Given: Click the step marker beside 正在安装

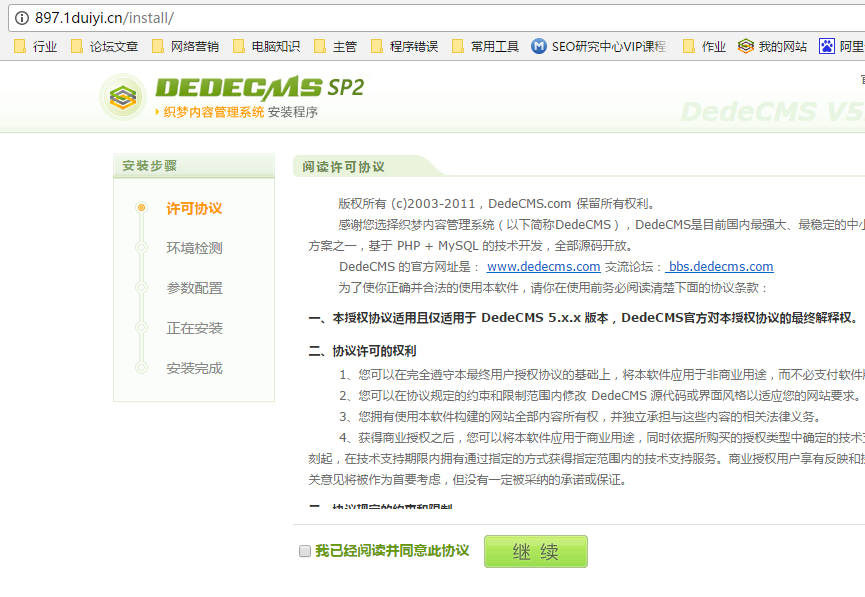Looking at the screenshot, I should tap(141, 328).
